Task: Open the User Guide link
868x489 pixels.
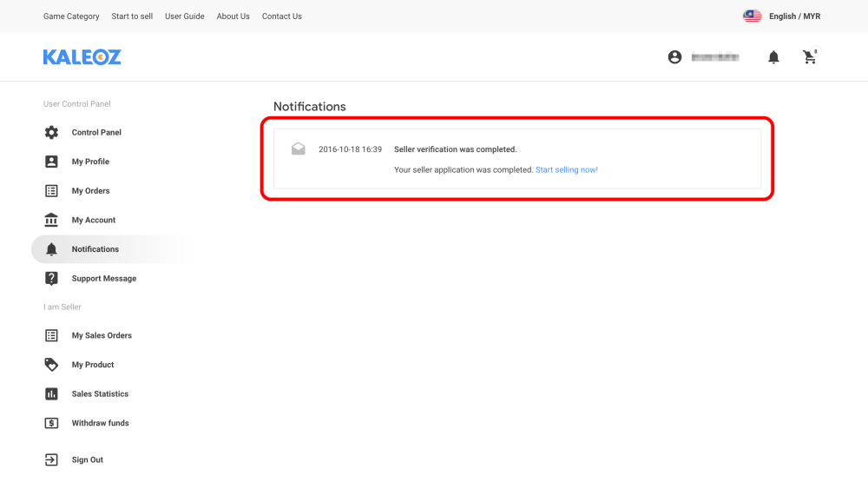Action: point(184,17)
